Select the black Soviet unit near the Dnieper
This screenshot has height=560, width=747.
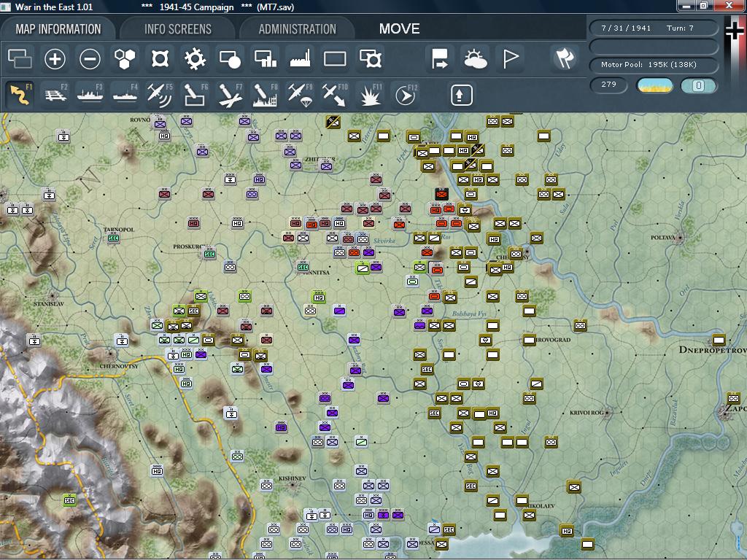(441, 194)
